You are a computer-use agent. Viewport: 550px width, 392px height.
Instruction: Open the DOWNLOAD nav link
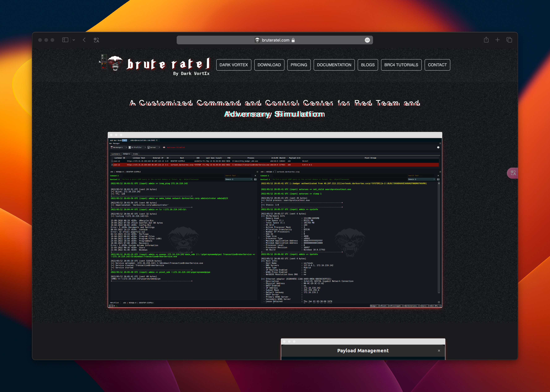(269, 65)
